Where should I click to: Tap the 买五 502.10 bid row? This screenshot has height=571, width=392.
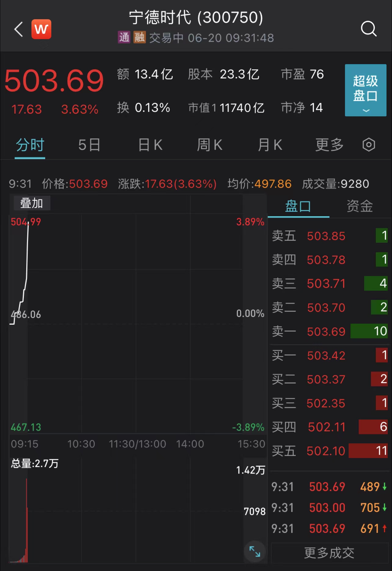coord(329,451)
